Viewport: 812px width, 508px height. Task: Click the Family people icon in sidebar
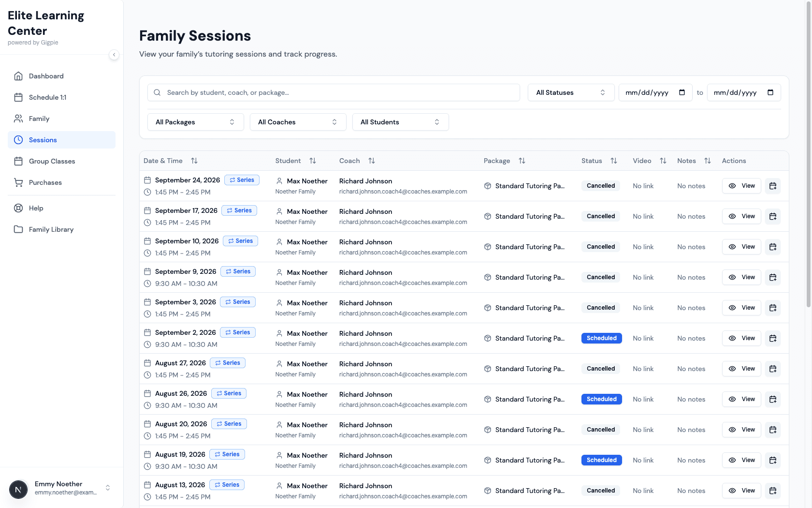(18, 119)
